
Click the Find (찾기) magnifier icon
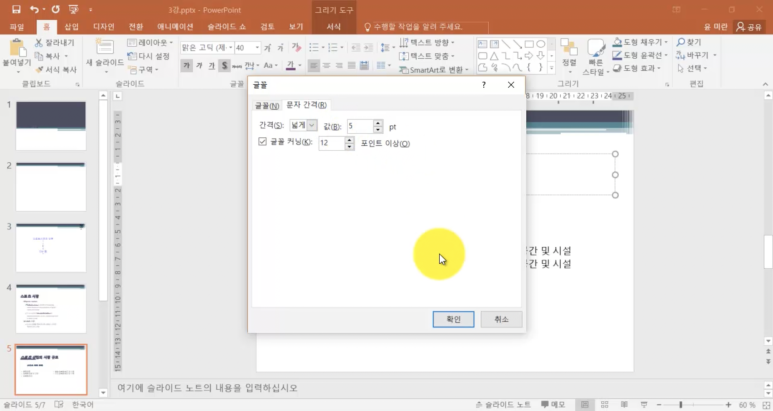tap(681, 42)
